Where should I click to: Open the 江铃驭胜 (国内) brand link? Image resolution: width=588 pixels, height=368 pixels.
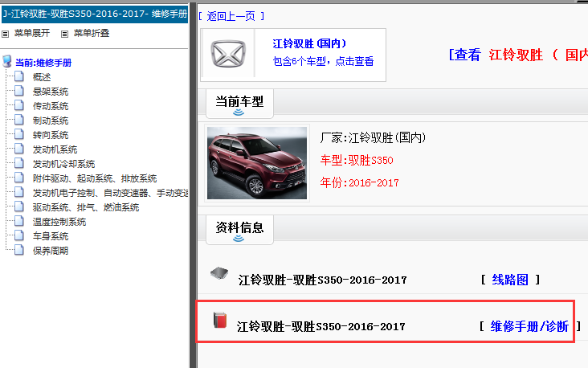pyautogui.click(x=309, y=44)
